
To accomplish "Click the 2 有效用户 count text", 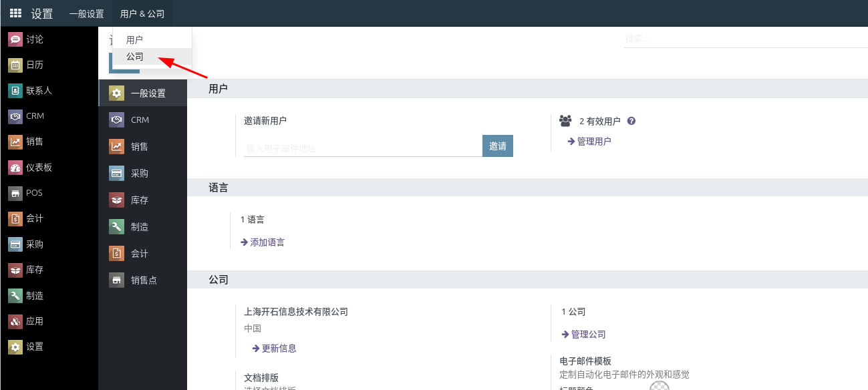I will coord(600,122).
